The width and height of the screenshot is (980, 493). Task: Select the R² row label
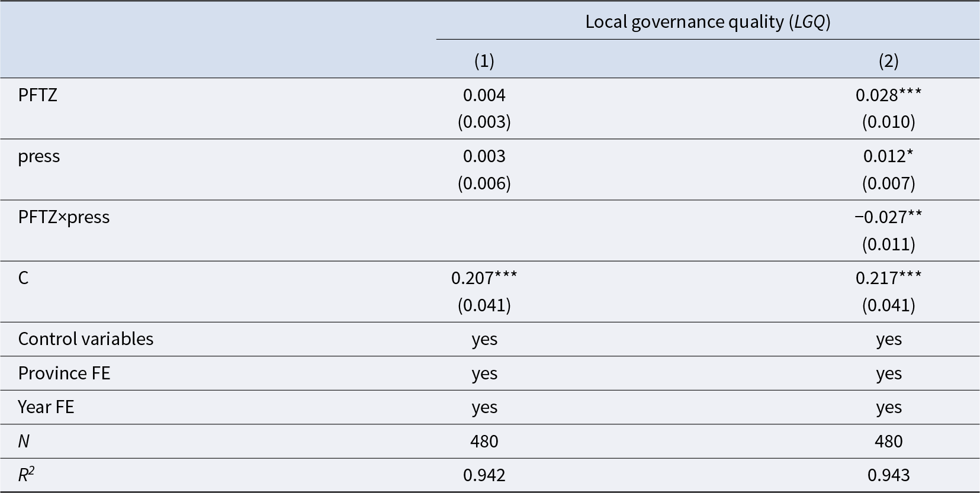pos(26,475)
